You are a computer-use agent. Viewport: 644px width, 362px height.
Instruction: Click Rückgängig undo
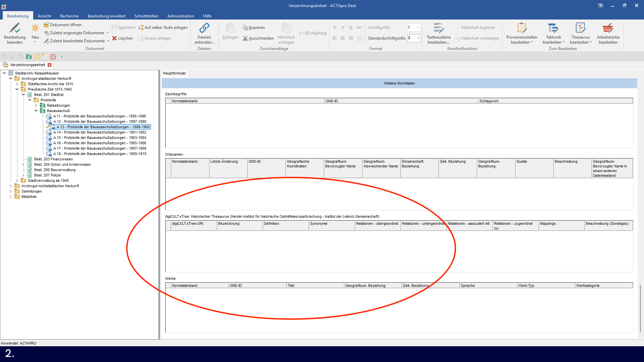[x=313, y=33]
